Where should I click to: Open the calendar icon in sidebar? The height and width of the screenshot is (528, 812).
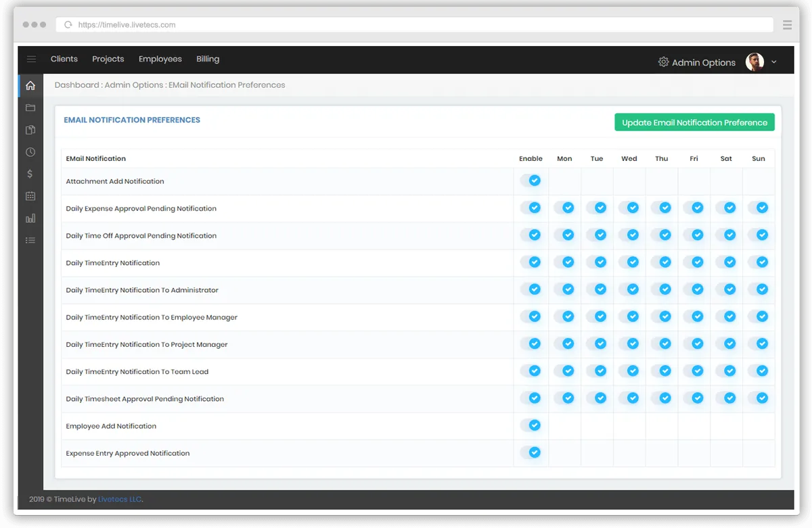[x=30, y=196]
